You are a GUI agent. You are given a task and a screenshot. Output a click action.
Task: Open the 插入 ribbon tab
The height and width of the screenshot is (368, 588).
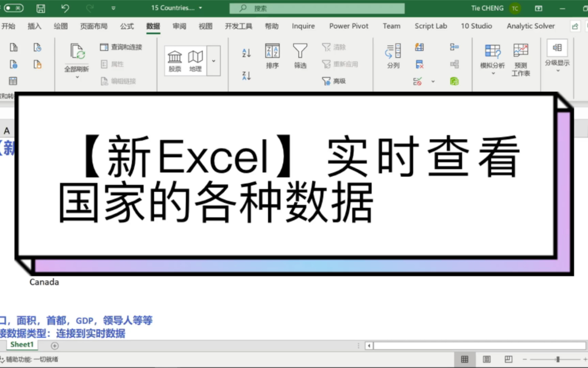(34, 26)
